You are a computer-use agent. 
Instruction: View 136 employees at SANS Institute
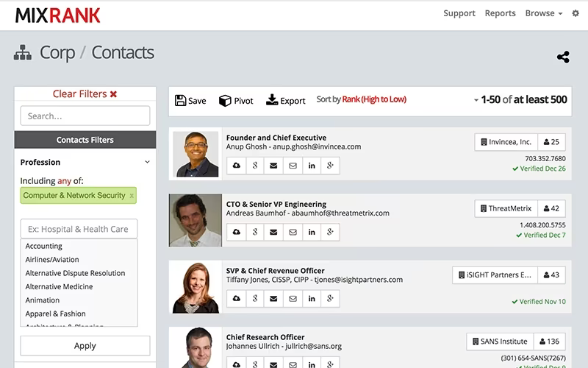(549, 342)
